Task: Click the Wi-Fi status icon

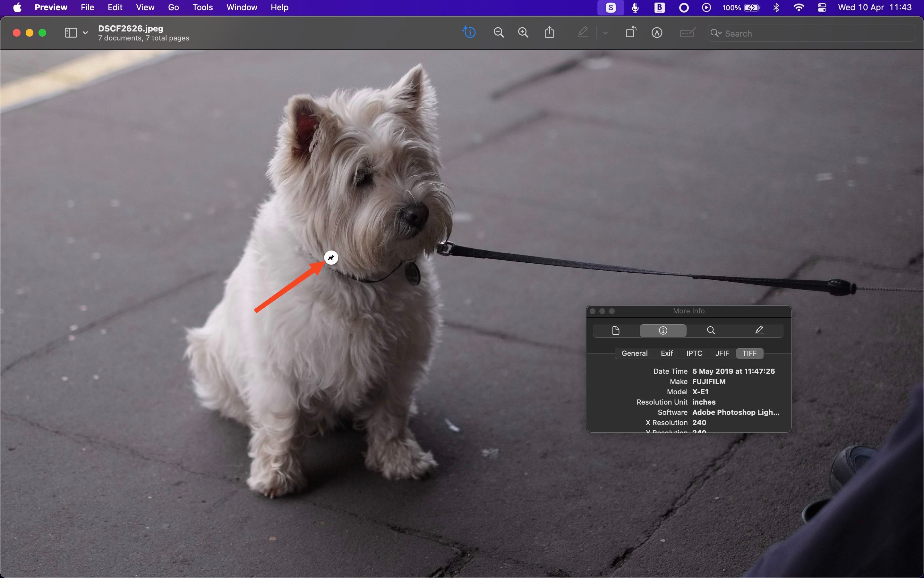Action: coord(798,8)
